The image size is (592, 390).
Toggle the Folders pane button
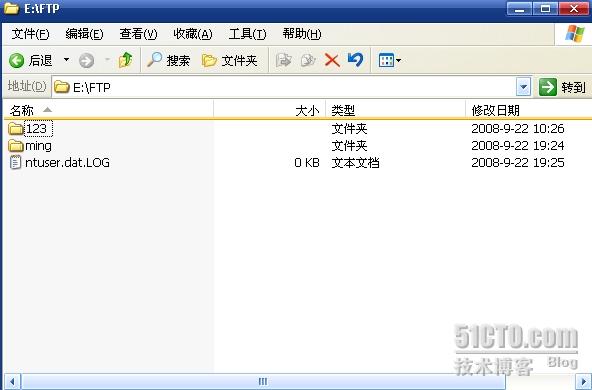[x=230, y=60]
